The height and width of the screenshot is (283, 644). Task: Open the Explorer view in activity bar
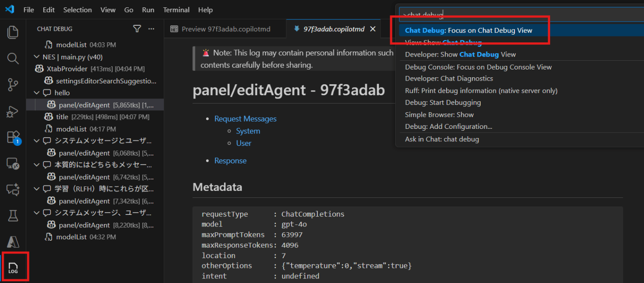13,32
